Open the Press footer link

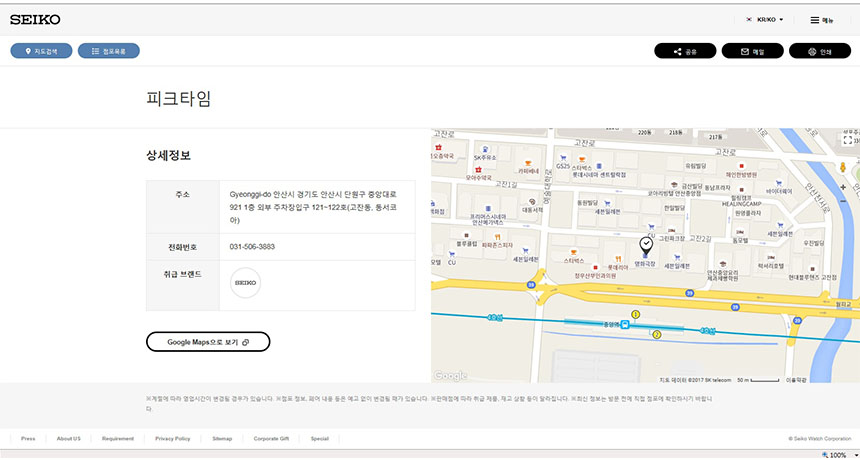pyautogui.click(x=28, y=439)
